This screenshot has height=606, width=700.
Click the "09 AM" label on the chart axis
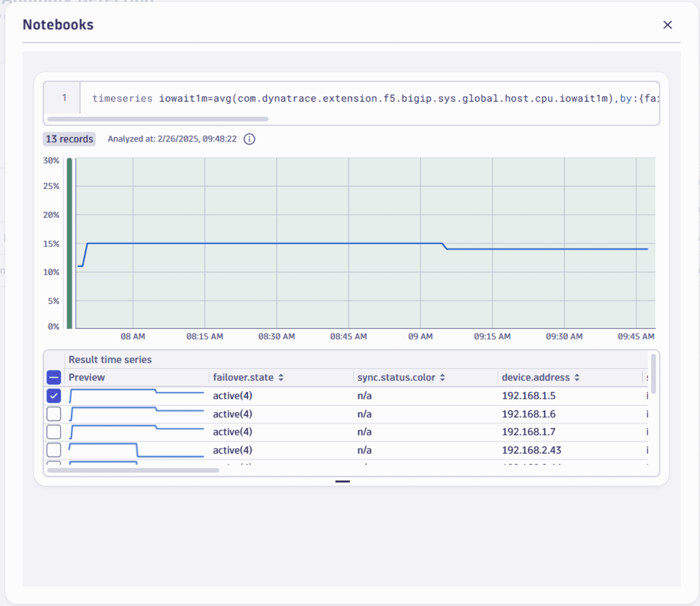(x=420, y=336)
